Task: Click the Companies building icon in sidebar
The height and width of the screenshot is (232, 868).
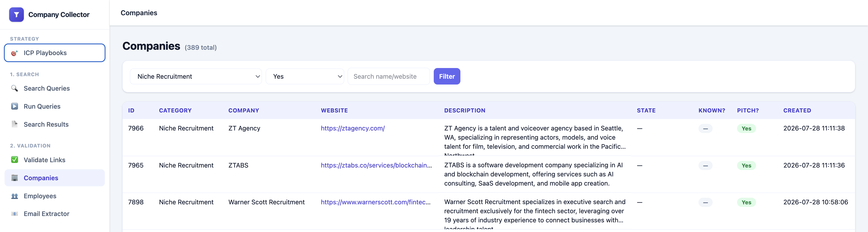Action: 14,178
